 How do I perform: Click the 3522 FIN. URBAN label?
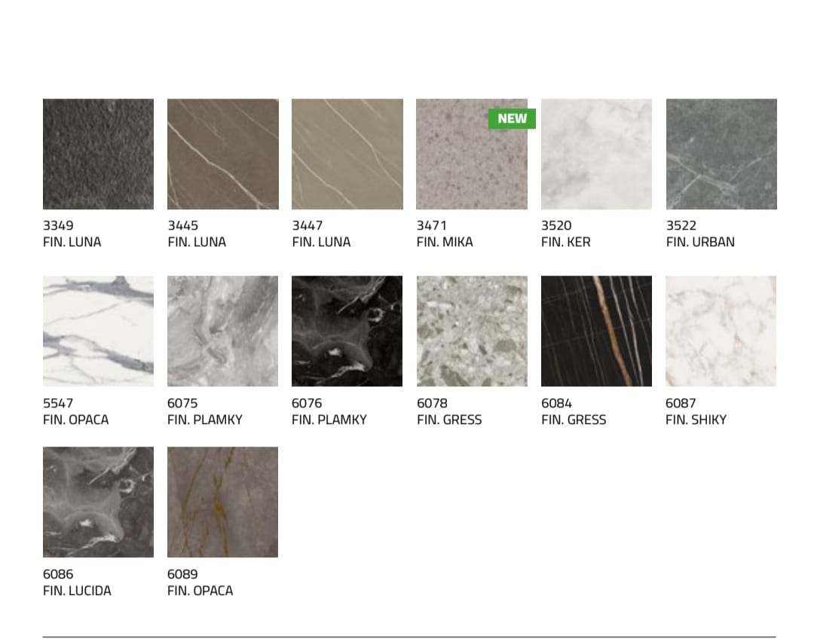click(x=700, y=233)
